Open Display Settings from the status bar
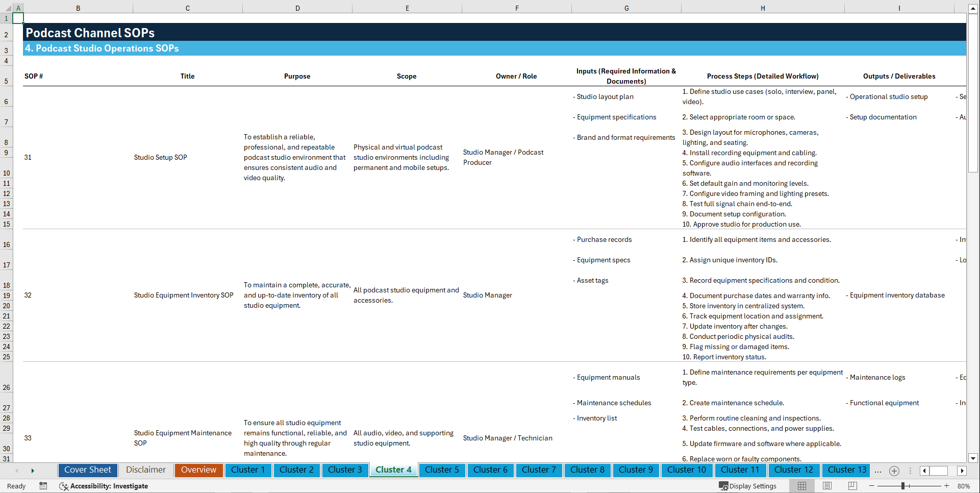The height and width of the screenshot is (493, 980). tap(748, 486)
